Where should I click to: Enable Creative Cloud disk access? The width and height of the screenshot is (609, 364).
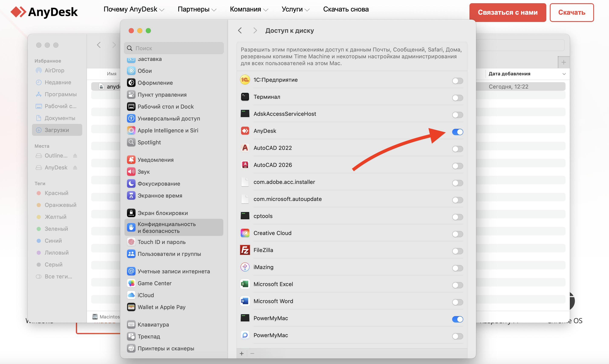coord(457,234)
